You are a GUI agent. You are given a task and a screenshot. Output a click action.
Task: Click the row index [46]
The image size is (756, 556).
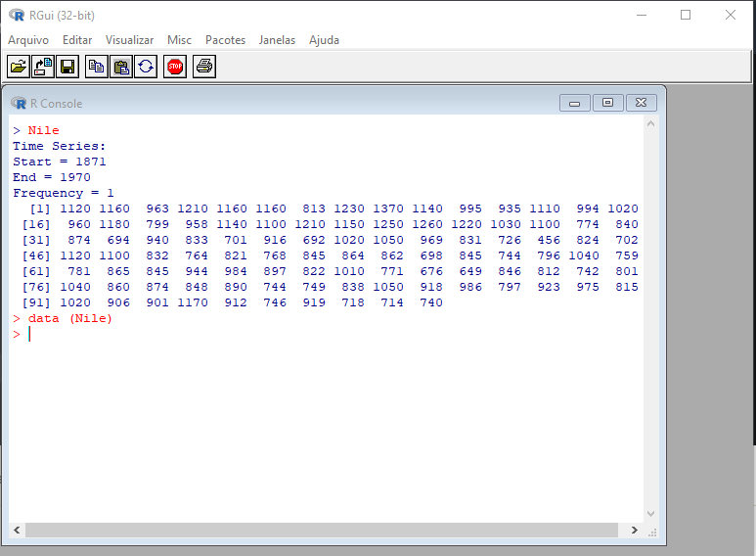[36, 255]
